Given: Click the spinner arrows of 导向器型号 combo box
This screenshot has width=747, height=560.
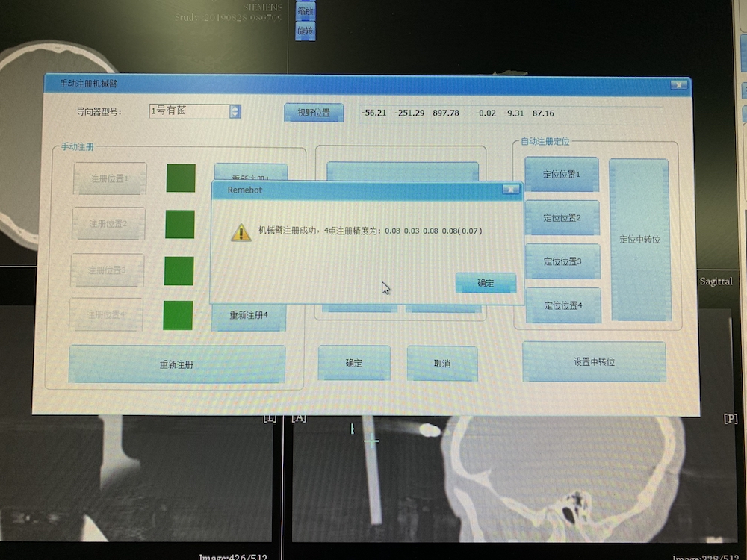Looking at the screenshot, I should 235,111.
